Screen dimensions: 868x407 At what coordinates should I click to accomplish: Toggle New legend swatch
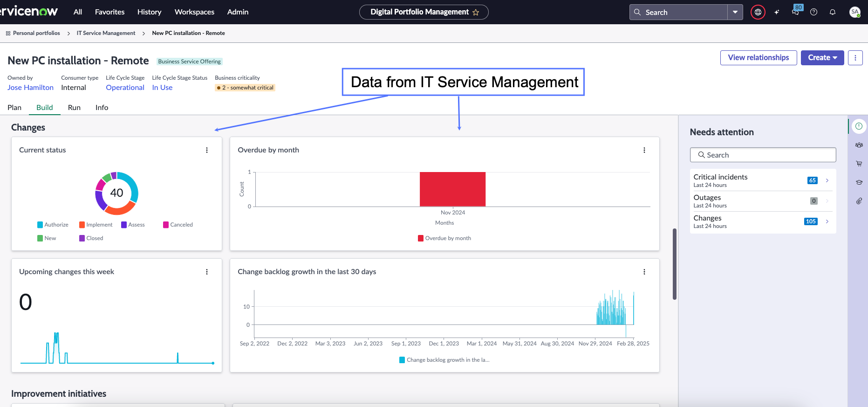coord(40,238)
